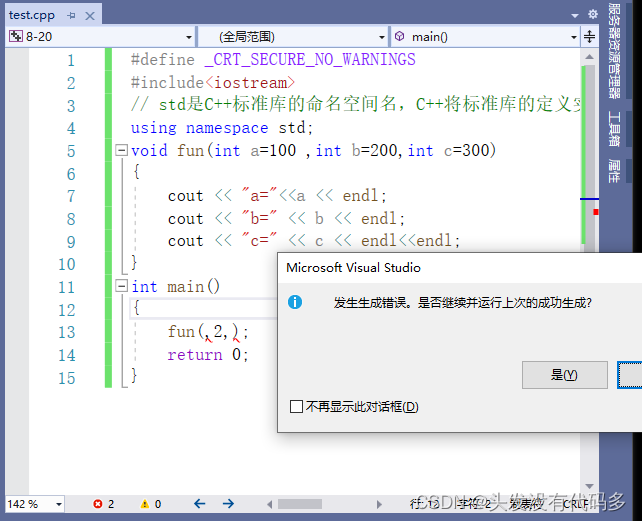The image size is (642, 521).
Task: Open the 全局范围 scope dropdown
Action: coord(382,37)
